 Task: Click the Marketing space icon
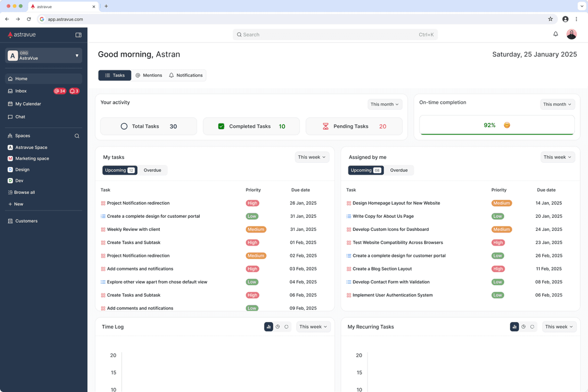point(10,158)
